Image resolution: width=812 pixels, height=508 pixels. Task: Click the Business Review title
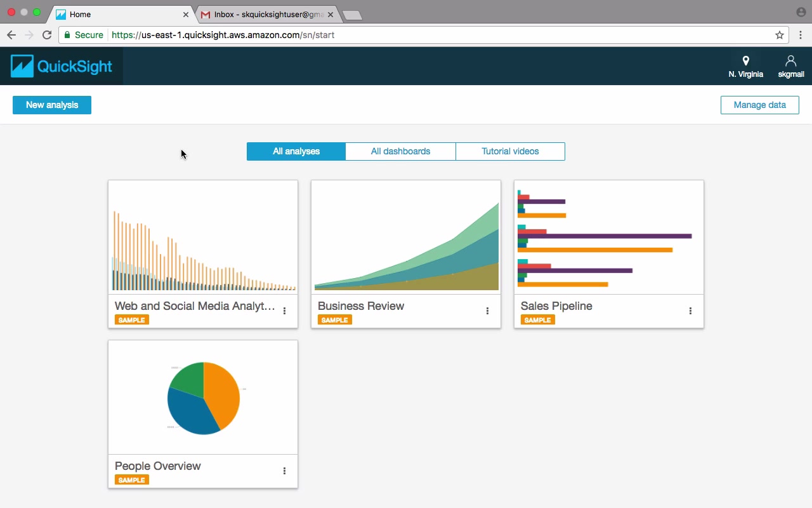tap(361, 306)
